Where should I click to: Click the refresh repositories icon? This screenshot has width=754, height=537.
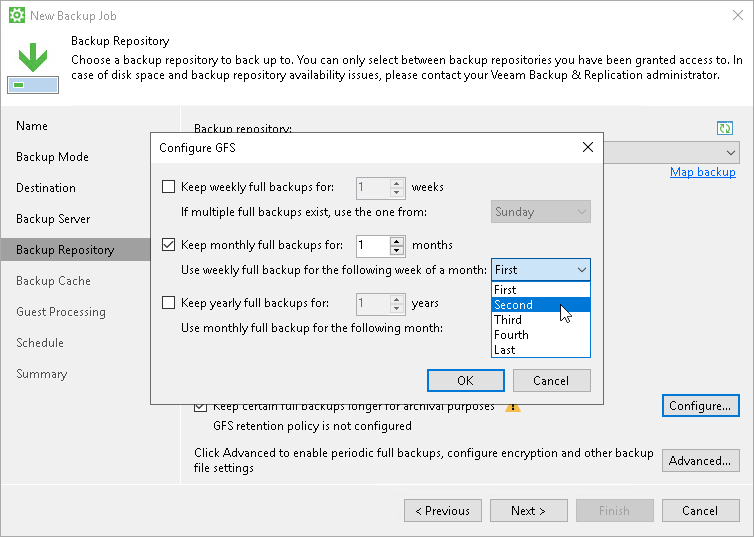(x=725, y=128)
